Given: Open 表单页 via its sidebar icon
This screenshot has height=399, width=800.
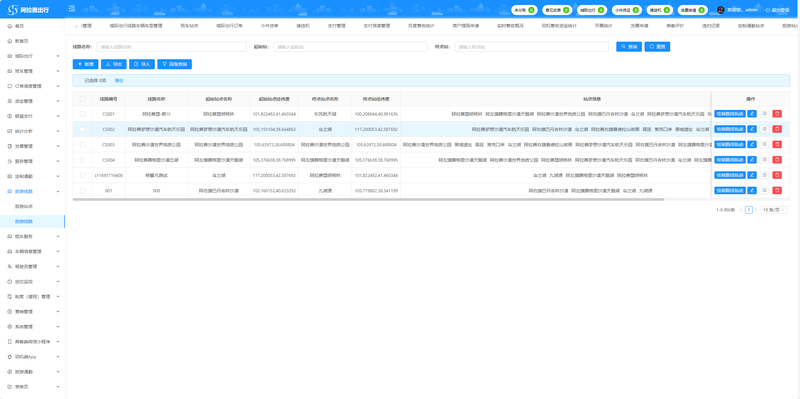Looking at the screenshot, I should pyautogui.click(x=10, y=387).
